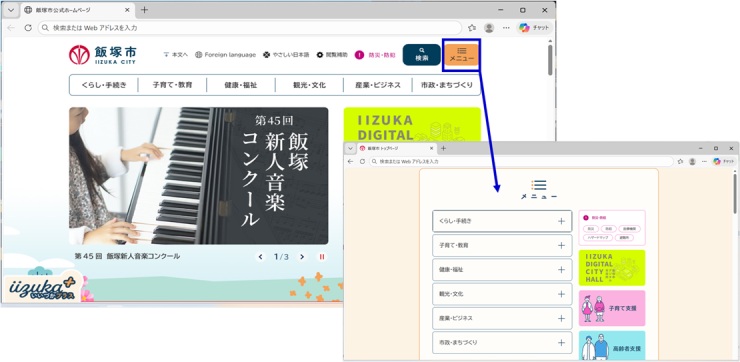740x362 pixels.
Task: Click IIZUKA DIGITAL banner in the back window
Action: 412,125
